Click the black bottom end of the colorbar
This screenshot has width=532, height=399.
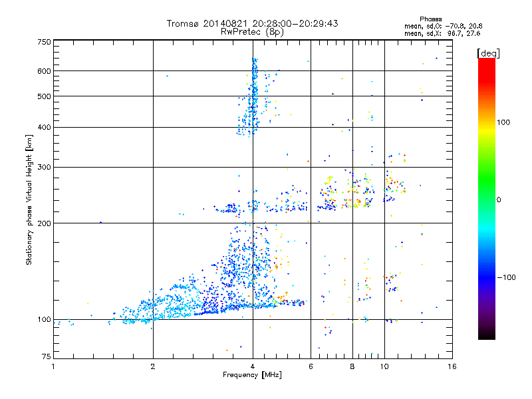[x=487, y=334]
